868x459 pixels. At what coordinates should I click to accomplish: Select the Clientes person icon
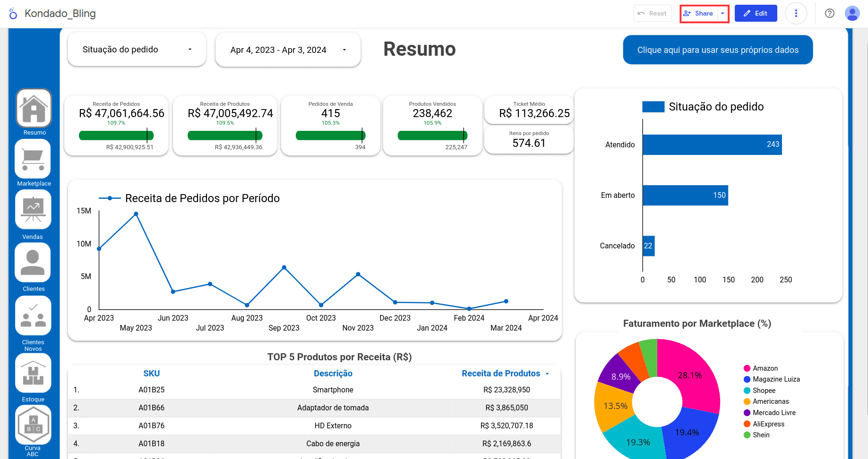(33, 262)
